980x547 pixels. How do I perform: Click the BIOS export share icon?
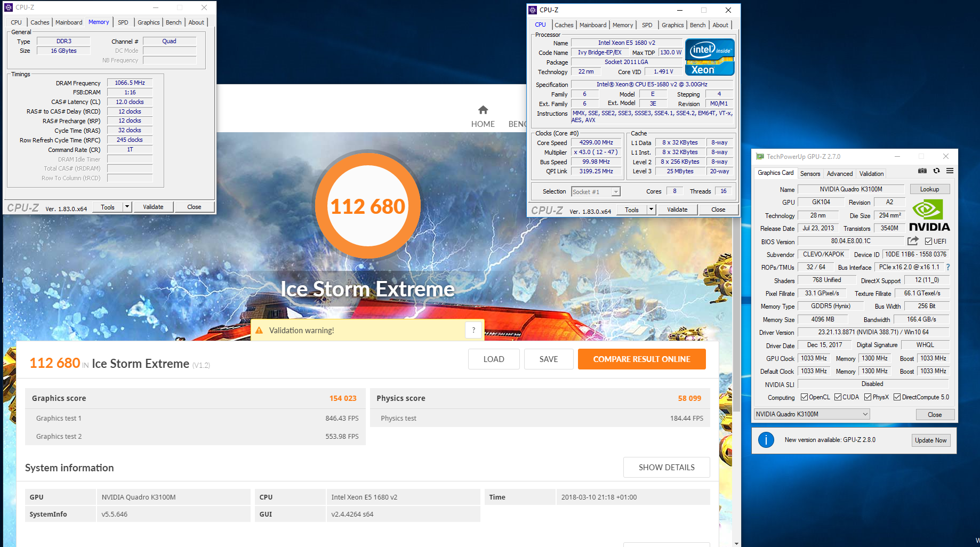pos(913,241)
